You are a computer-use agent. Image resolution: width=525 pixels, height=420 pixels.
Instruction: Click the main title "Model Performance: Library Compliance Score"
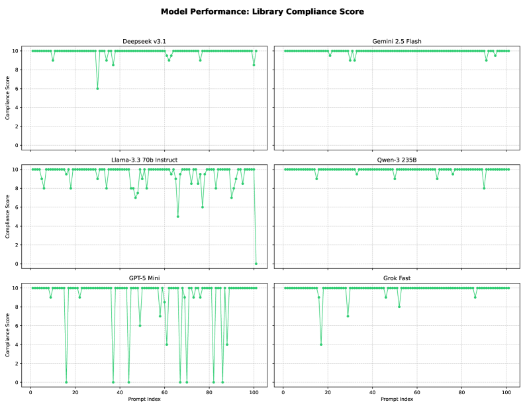(262, 11)
